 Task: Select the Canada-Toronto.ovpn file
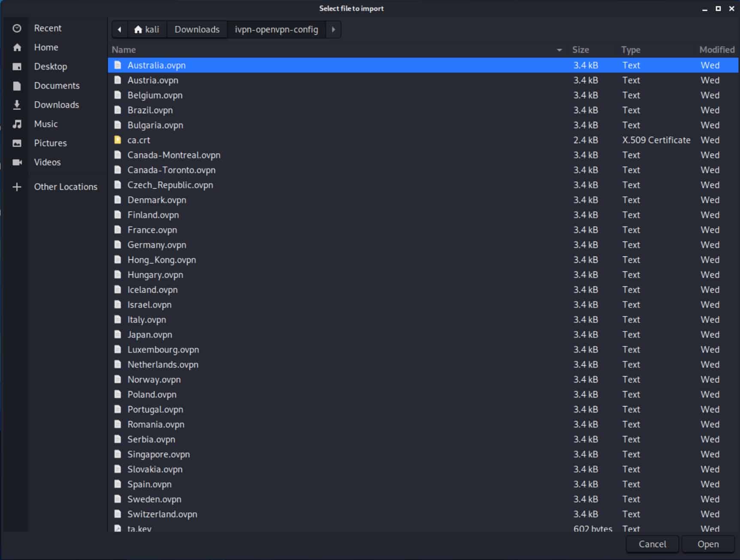[x=423, y=170]
